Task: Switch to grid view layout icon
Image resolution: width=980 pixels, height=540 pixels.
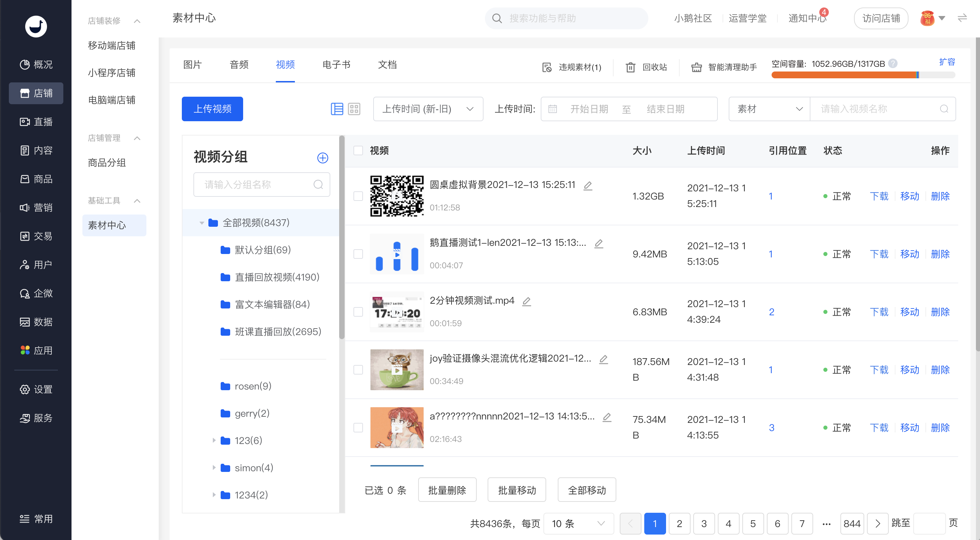Action: pyautogui.click(x=354, y=109)
